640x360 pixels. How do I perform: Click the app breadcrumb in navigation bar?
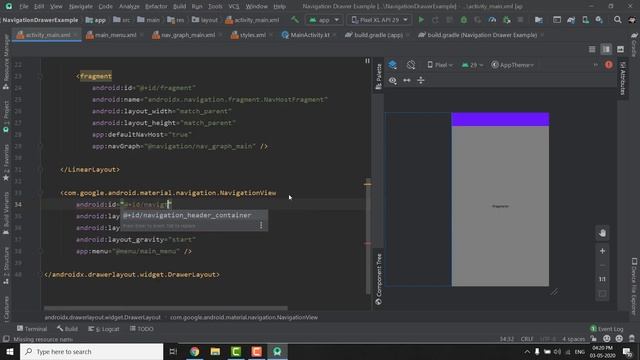pyautogui.click(x=96, y=20)
